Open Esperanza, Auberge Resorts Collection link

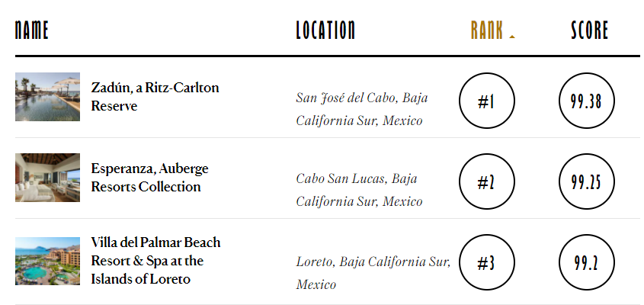[149, 178]
